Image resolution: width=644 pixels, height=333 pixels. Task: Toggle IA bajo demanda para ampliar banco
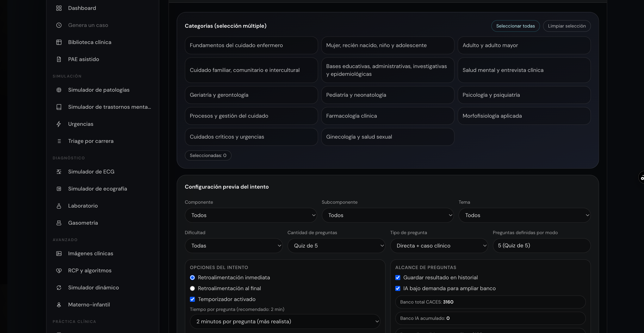point(398,288)
